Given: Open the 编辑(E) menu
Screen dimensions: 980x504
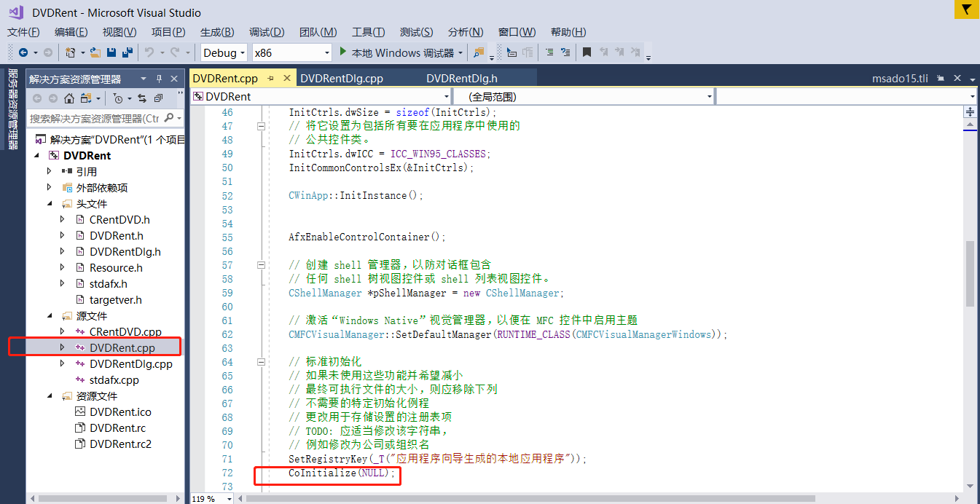Looking at the screenshot, I should click(71, 32).
